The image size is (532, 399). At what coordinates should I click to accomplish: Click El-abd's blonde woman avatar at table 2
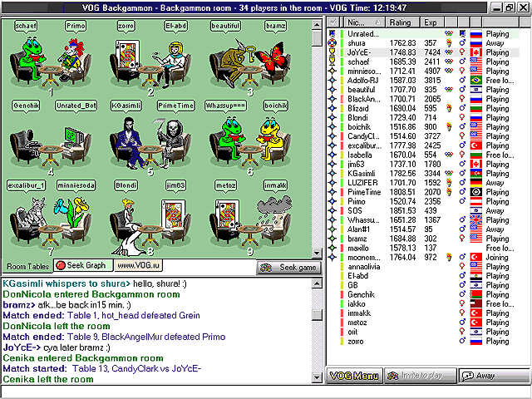(x=170, y=63)
